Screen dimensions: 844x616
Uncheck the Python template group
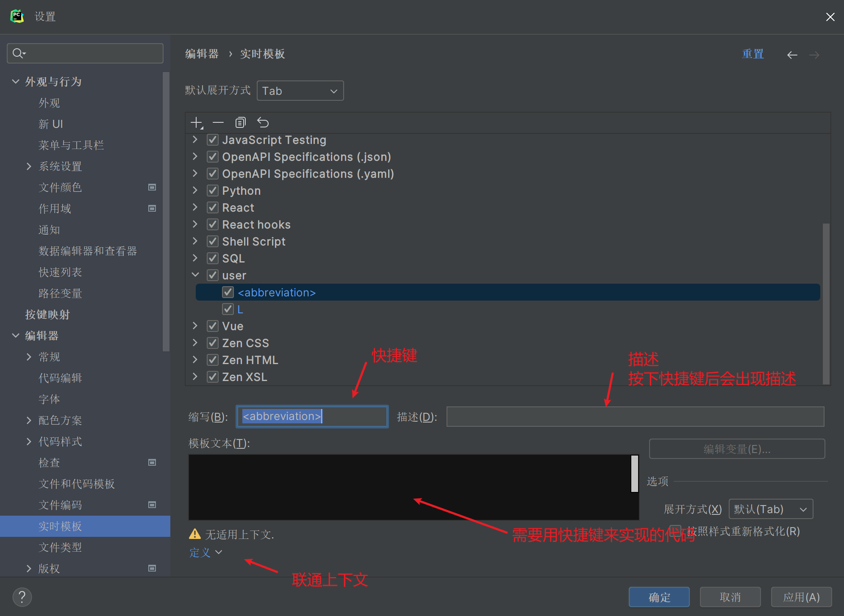(x=213, y=191)
